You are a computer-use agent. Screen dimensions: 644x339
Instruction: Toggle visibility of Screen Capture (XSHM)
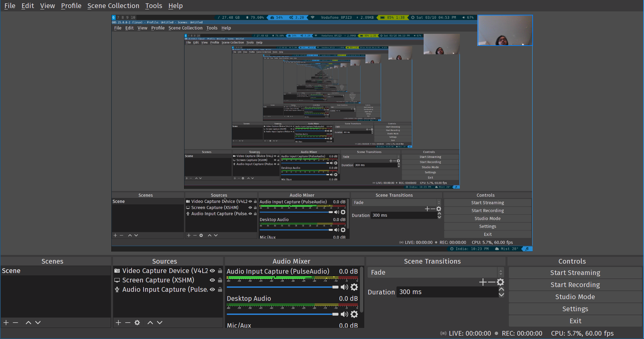(x=212, y=280)
